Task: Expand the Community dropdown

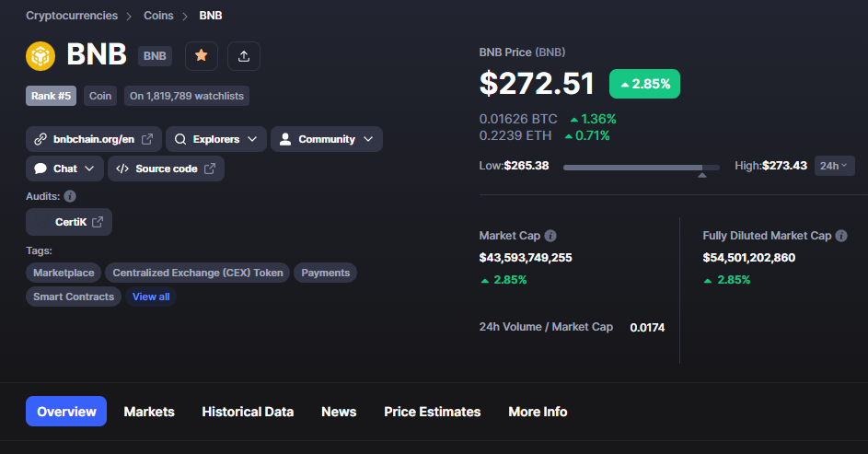Action: coord(327,139)
